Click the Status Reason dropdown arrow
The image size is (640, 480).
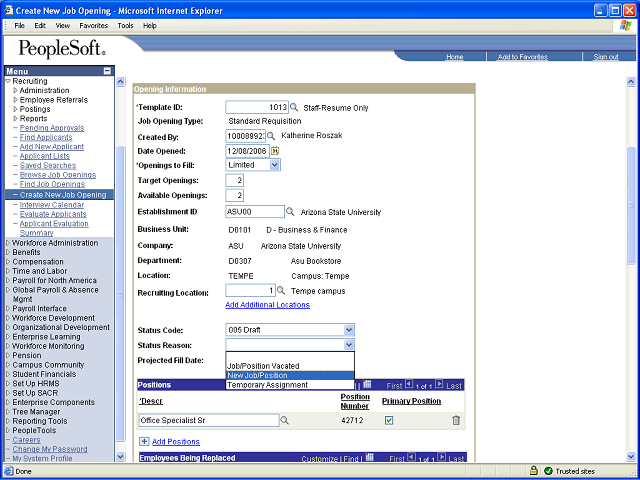pos(349,345)
